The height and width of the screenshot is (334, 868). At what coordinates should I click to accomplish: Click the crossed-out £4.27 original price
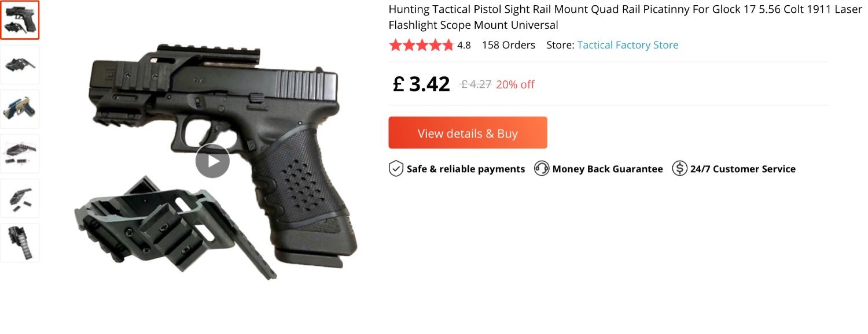(476, 84)
